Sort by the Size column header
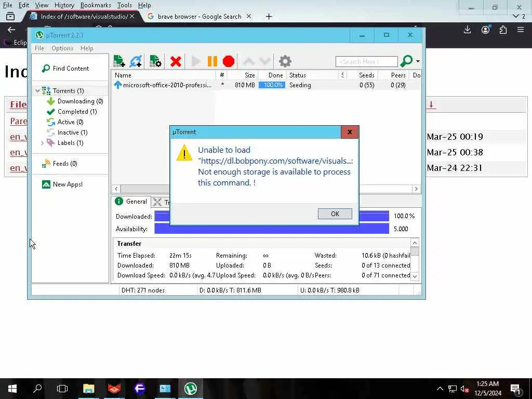532x399 pixels. click(243, 75)
